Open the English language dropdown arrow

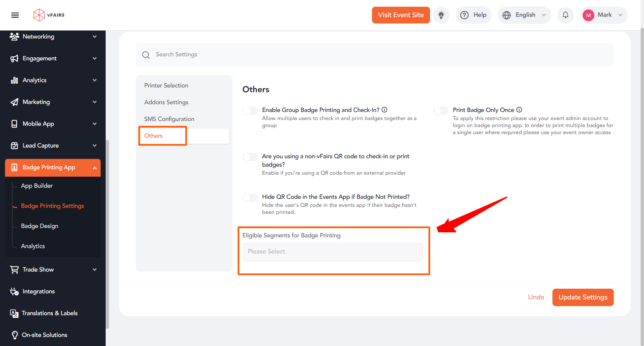click(544, 15)
